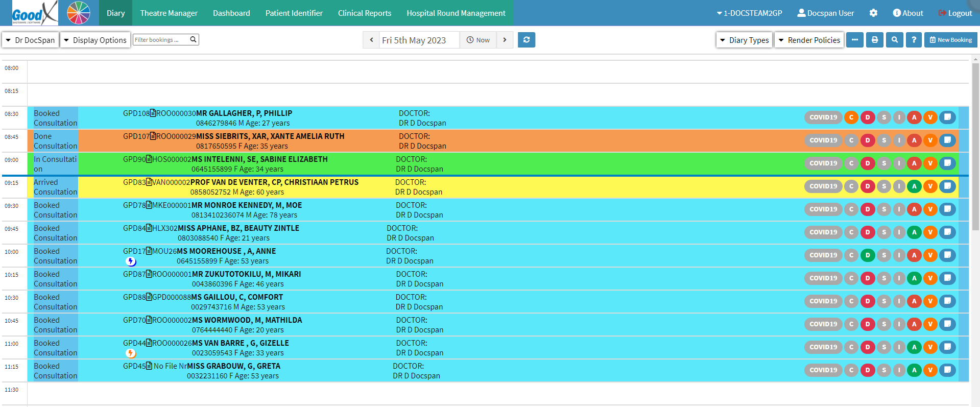The height and width of the screenshot is (407, 980).
Task: Toggle green A status for Prof Van De Venter
Action: click(914, 186)
